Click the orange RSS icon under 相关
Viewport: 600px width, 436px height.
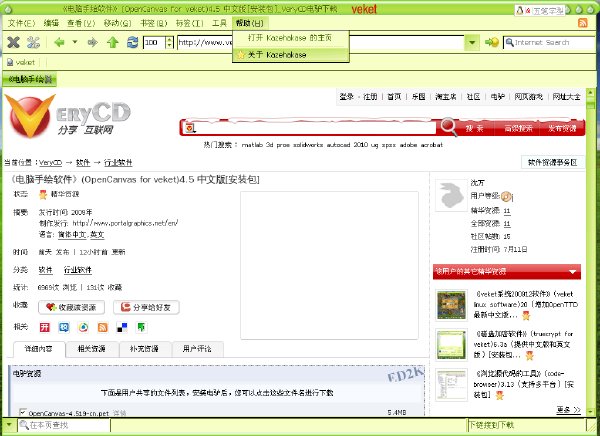click(x=103, y=327)
